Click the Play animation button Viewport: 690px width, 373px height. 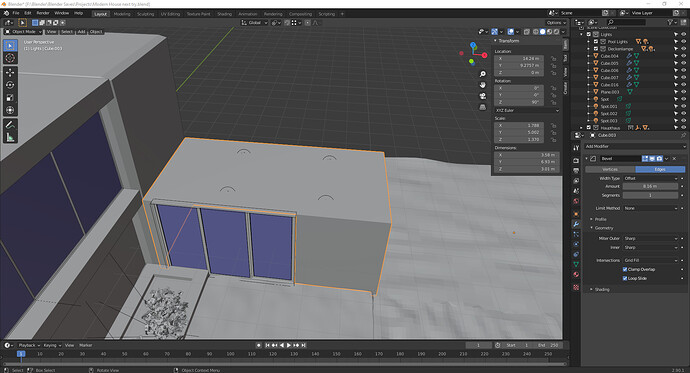289,345
